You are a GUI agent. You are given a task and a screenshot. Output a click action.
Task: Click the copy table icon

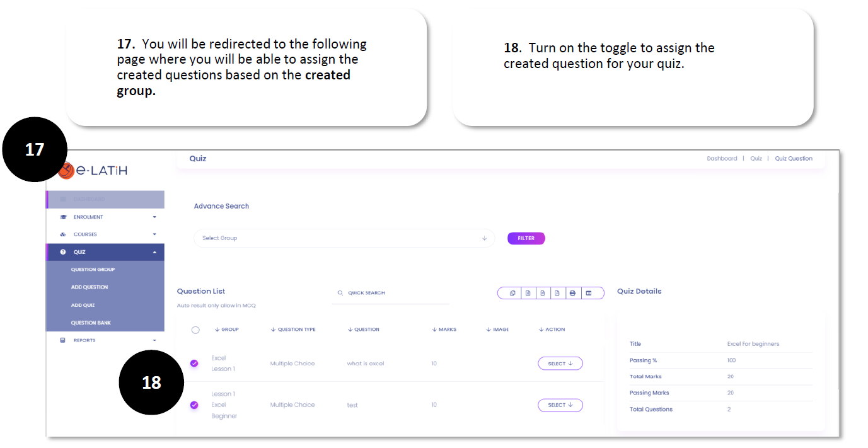(512, 293)
